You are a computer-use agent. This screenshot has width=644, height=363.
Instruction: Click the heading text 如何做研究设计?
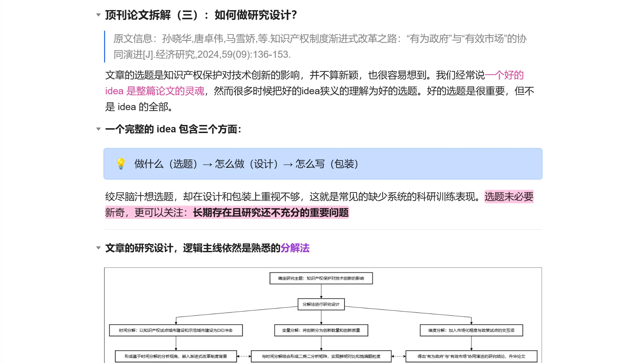(x=256, y=15)
